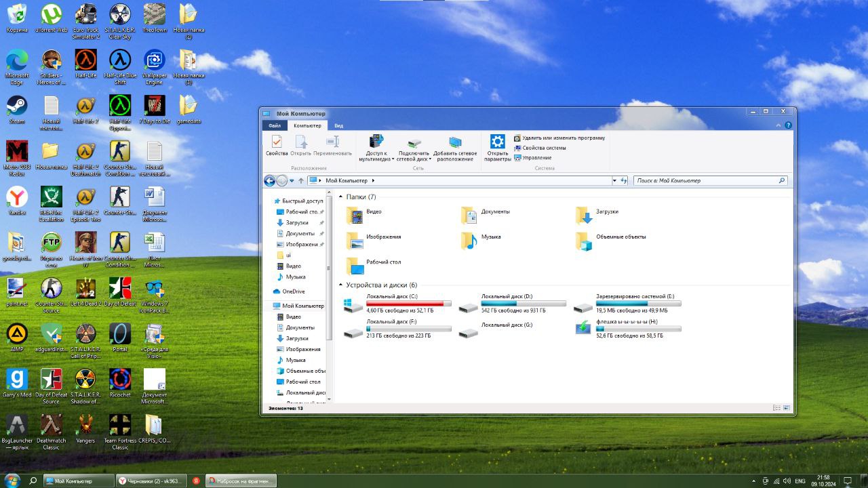Click the Локальный диск (C:) usage bar

409,304
